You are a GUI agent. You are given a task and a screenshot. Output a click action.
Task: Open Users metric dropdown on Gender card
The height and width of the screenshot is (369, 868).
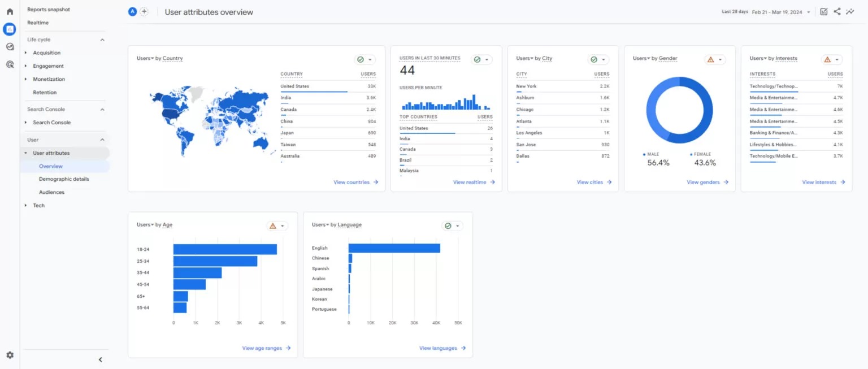641,58
